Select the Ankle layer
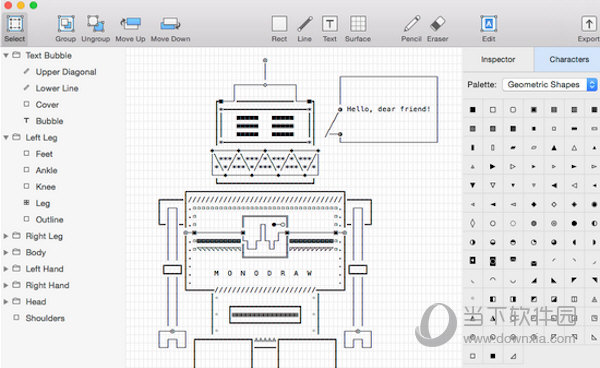The width and height of the screenshot is (600, 368). click(46, 171)
